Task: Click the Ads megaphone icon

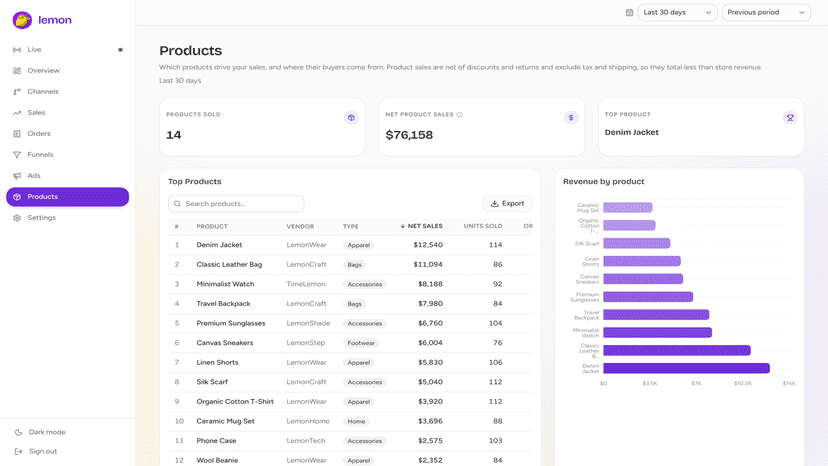Action: [17, 176]
